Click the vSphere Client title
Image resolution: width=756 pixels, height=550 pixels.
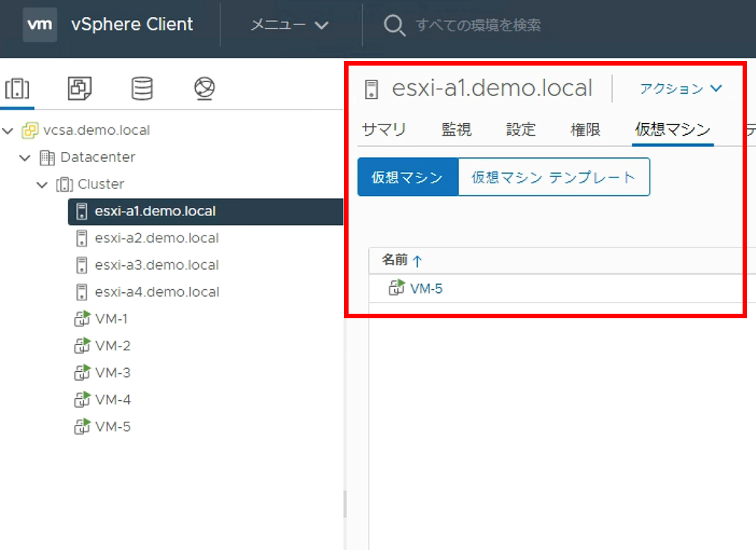(x=132, y=24)
